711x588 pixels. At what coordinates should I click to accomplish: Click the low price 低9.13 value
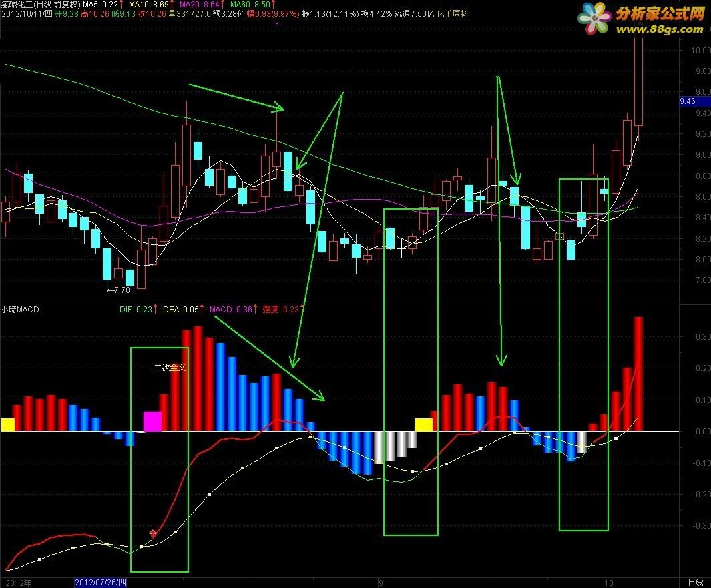[x=124, y=14]
